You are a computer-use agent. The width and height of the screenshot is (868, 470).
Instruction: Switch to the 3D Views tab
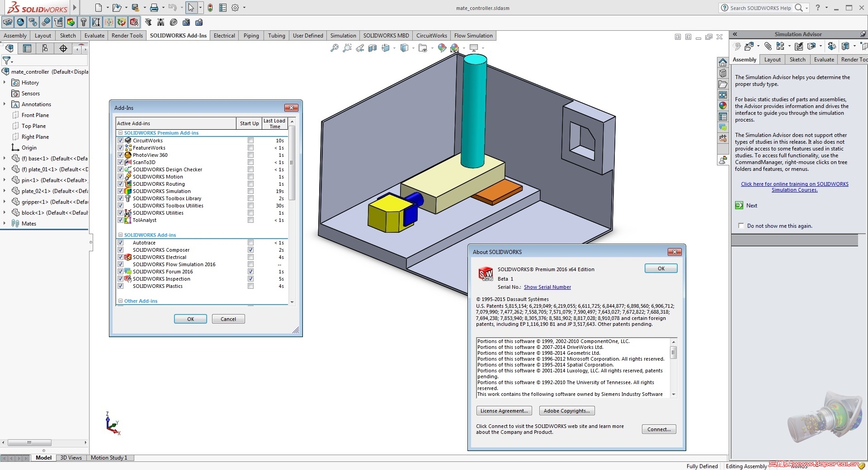pos(71,458)
